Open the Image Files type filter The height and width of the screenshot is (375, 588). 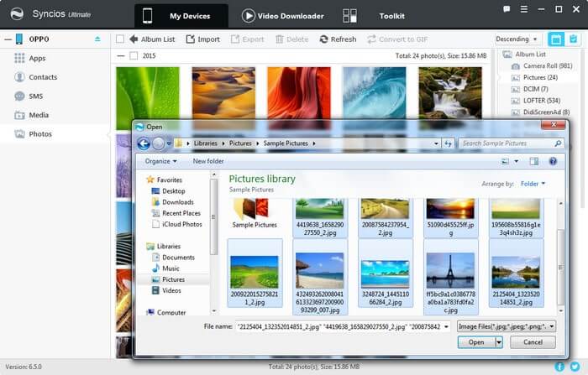(506, 326)
